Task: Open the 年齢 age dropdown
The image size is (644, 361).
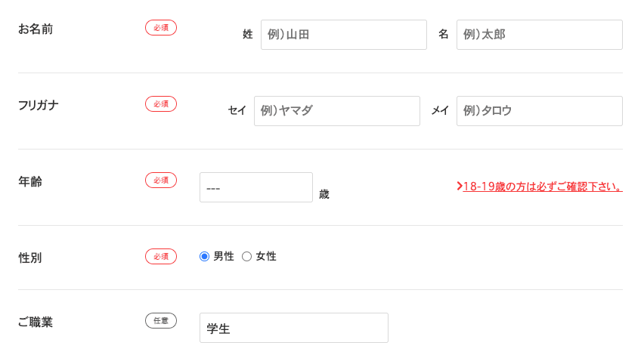Action: (255, 187)
